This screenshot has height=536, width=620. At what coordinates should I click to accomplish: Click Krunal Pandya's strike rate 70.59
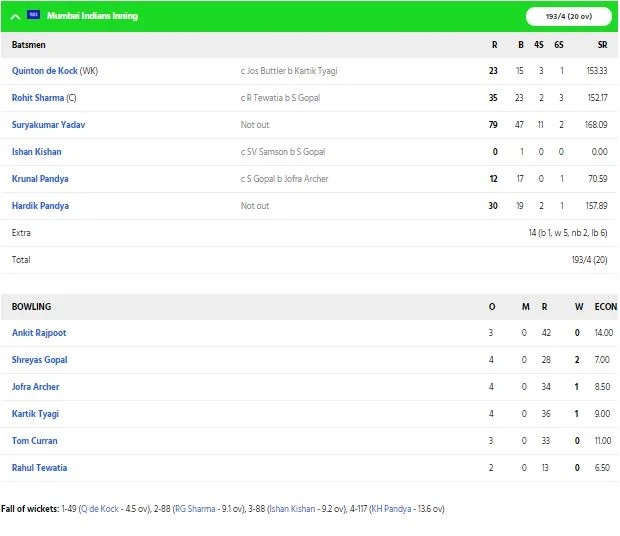click(597, 179)
